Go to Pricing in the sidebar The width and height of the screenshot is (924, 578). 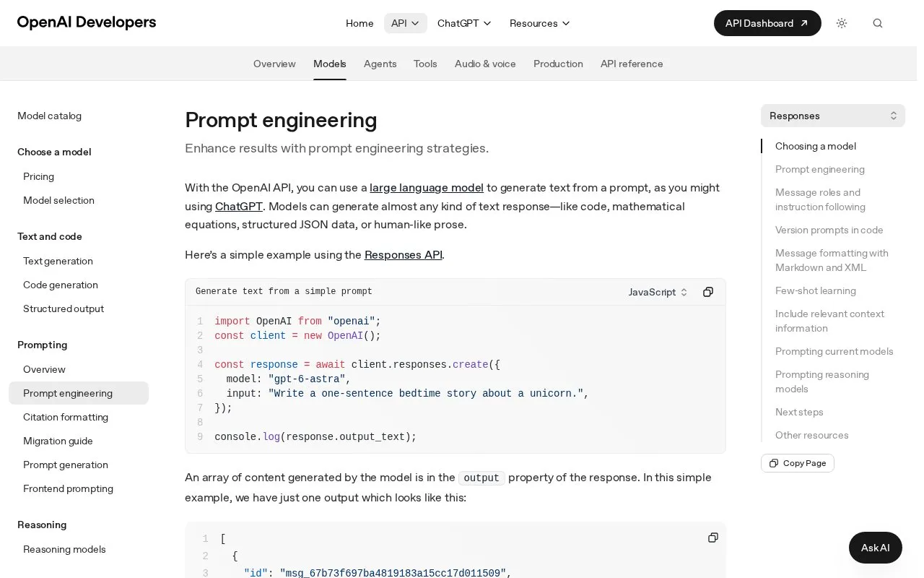tap(38, 176)
